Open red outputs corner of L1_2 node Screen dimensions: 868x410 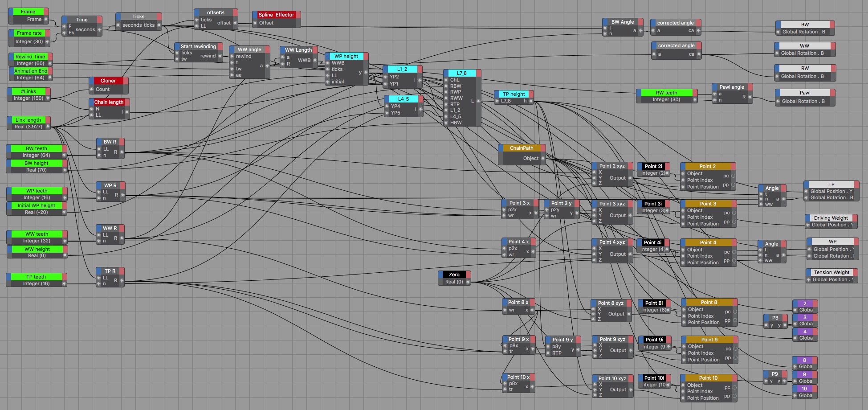[x=420, y=69]
